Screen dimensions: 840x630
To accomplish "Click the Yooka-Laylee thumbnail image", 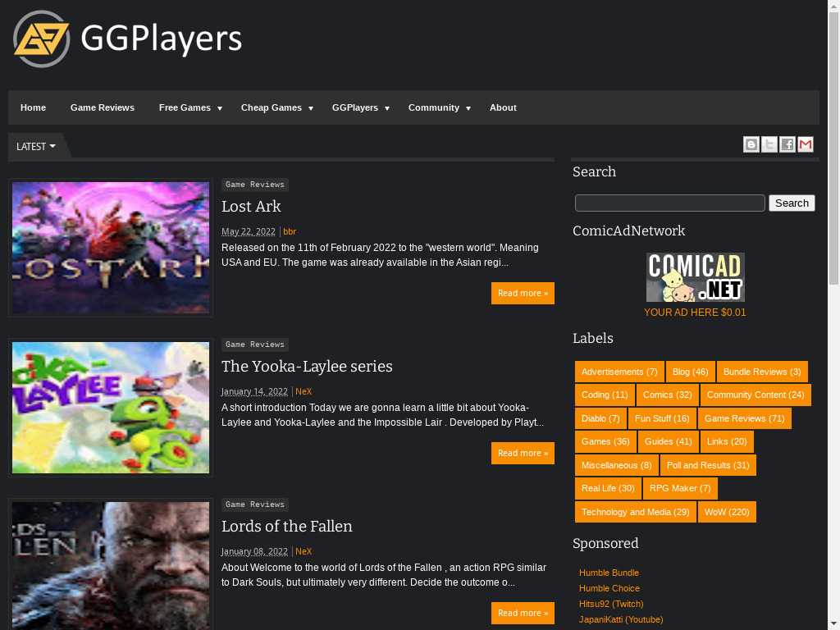I will click(111, 407).
